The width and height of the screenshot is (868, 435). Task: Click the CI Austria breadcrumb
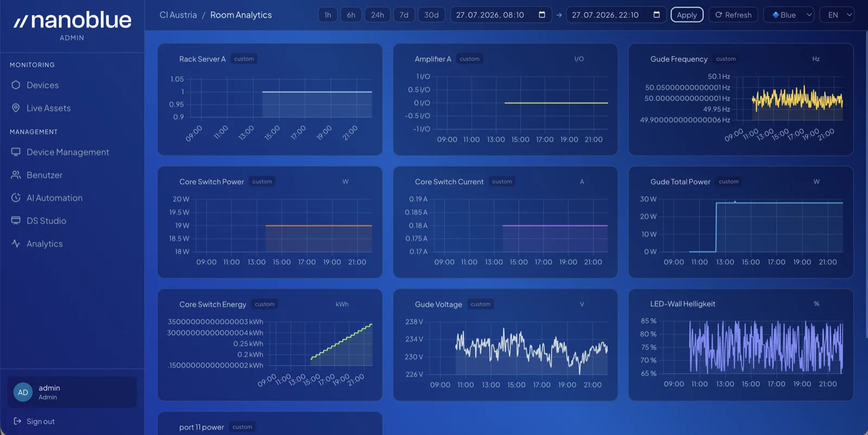tap(178, 15)
